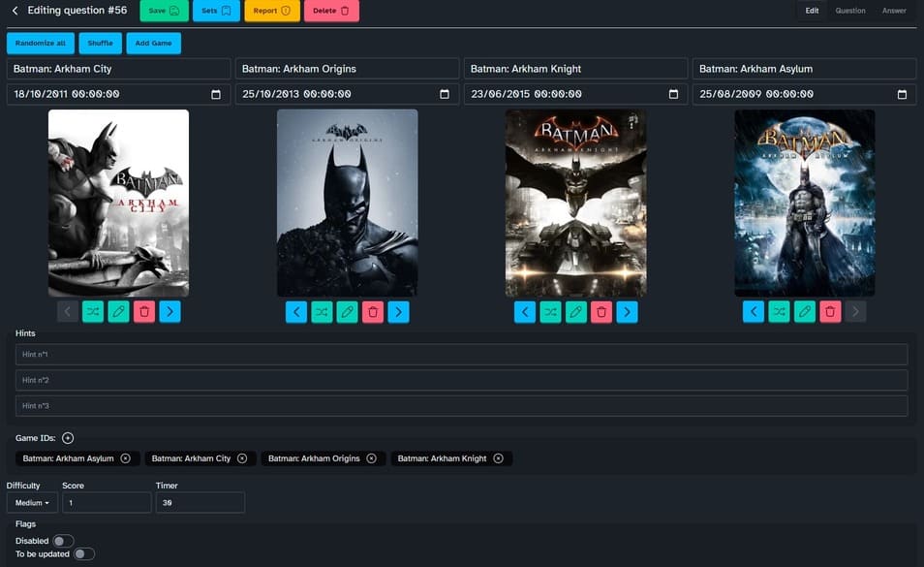Image resolution: width=924 pixels, height=567 pixels.
Task: Remove the Batman: Arkham Knight game ID tag
Action: click(x=498, y=458)
